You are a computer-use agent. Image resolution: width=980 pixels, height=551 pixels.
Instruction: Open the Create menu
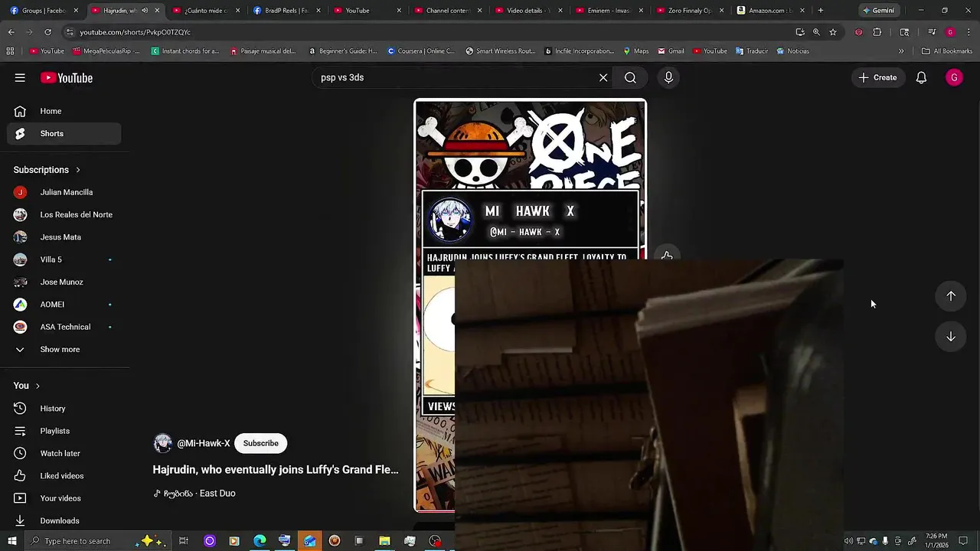click(x=877, y=77)
